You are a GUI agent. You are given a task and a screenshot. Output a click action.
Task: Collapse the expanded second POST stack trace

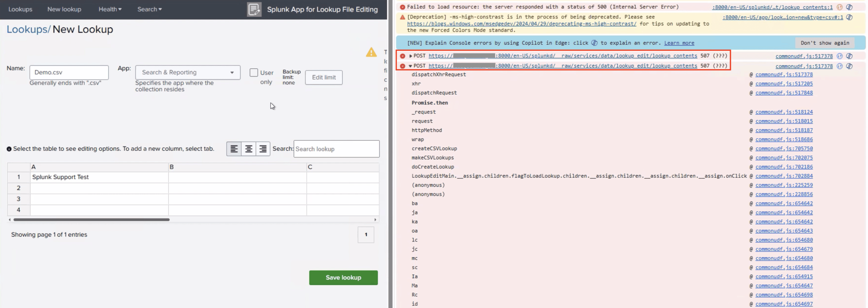pyautogui.click(x=410, y=66)
